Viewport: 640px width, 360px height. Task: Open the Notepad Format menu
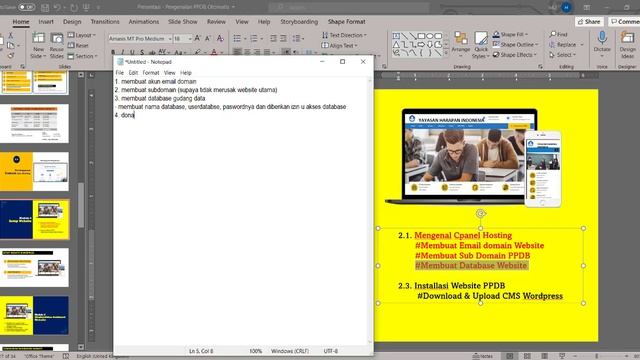click(151, 73)
